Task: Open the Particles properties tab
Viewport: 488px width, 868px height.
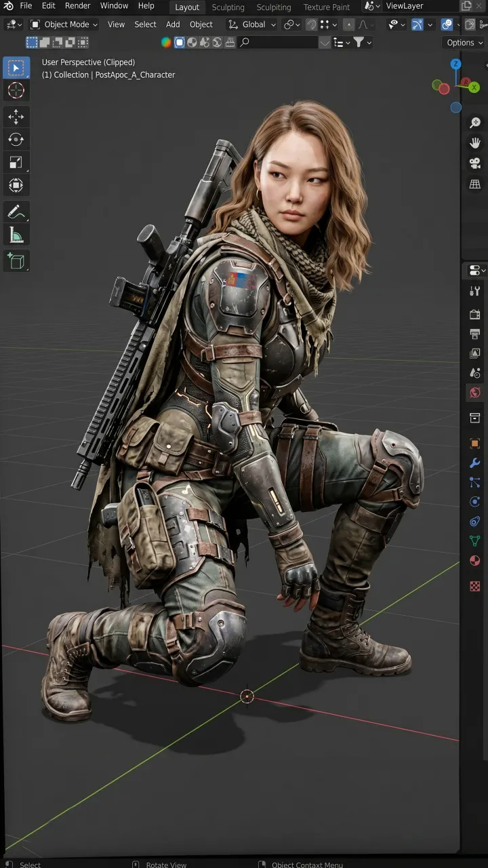Action: (475, 483)
